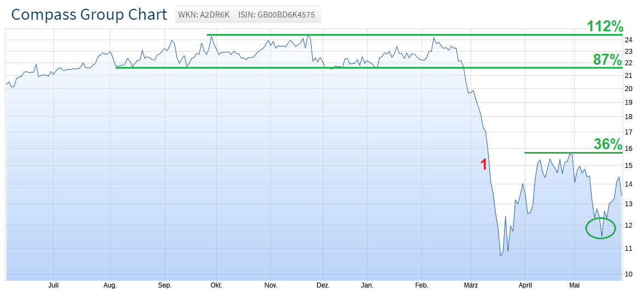Screen dimensions: 644x293
Task: Click the price value 18 on the y-axis
Action: [x=629, y=117]
